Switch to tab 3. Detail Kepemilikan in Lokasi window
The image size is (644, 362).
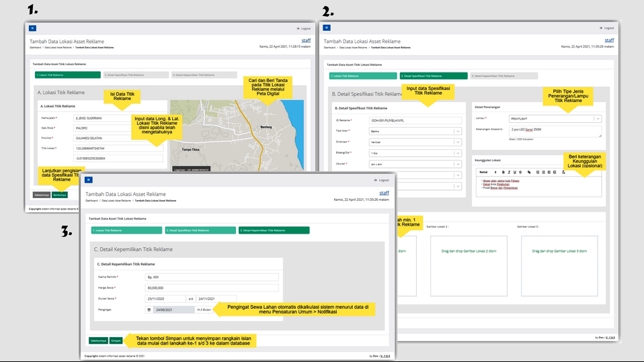(204, 75)
